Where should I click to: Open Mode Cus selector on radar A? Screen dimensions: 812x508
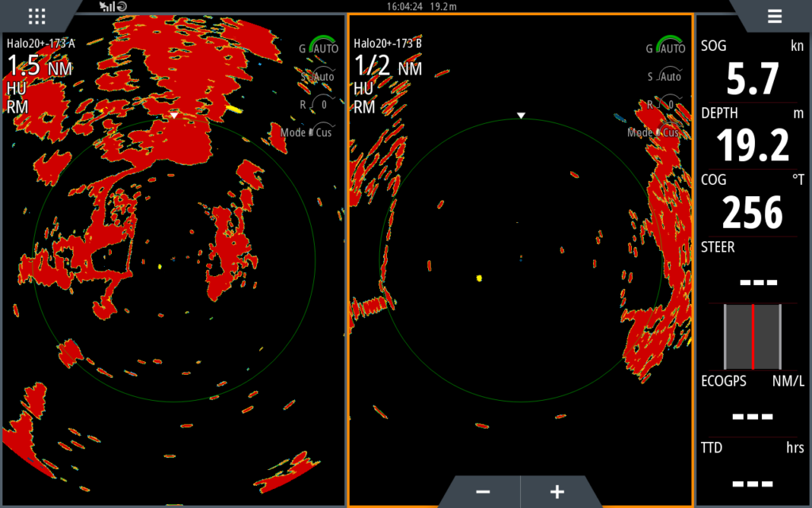307,132
